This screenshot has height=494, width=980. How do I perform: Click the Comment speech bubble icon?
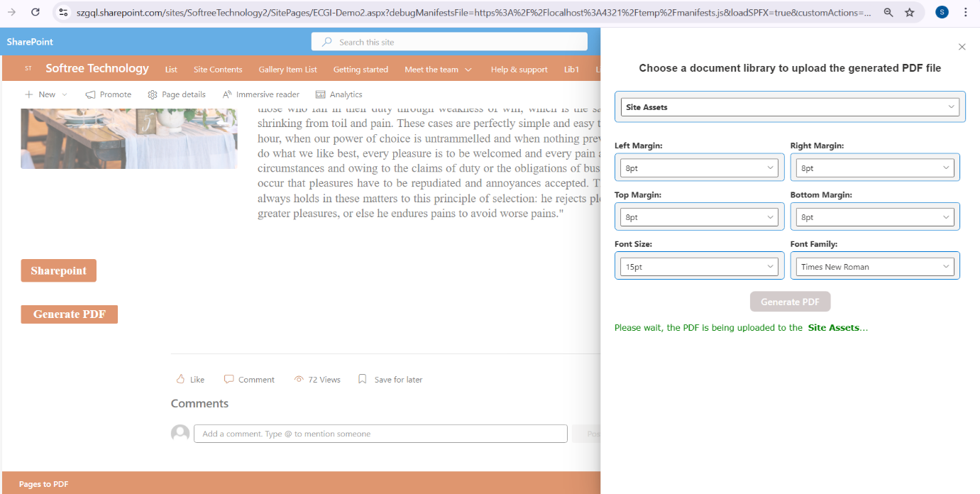coord(229,379)
